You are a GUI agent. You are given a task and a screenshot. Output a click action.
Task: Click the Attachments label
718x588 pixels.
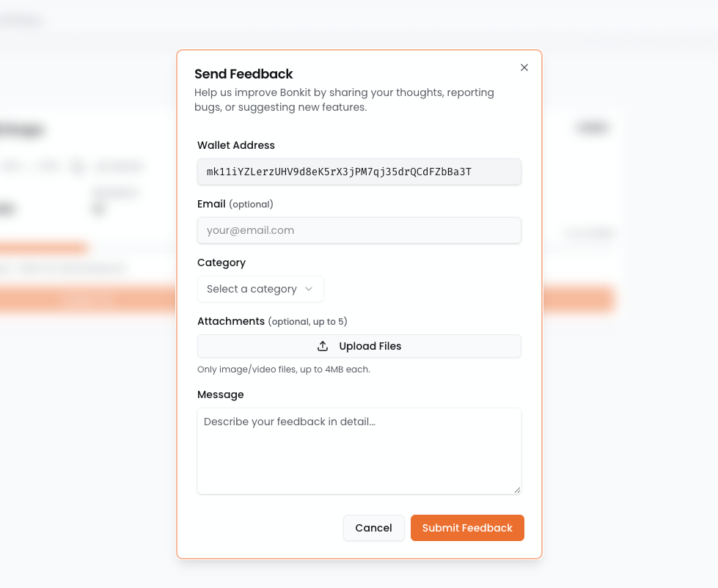click(x=231, y=321)
